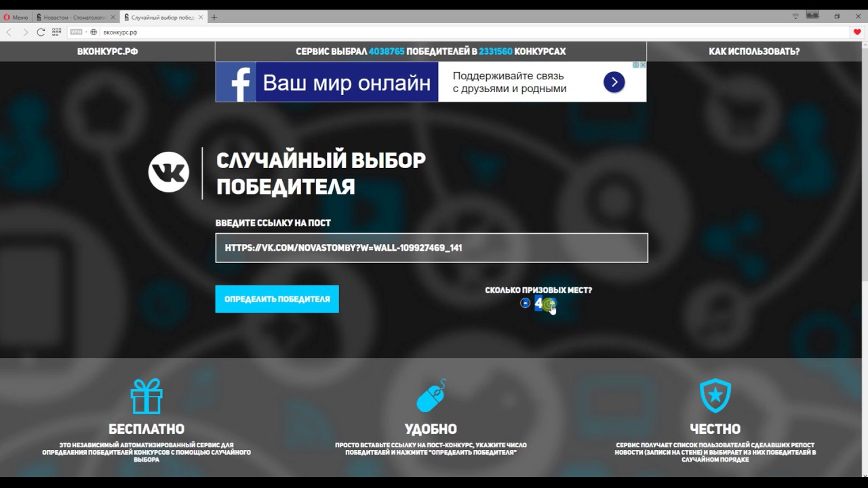The height and width of the screenshot is (488, 868).
Task: Click the БЕСПЛАТНО heading
Action: [146, 429]
